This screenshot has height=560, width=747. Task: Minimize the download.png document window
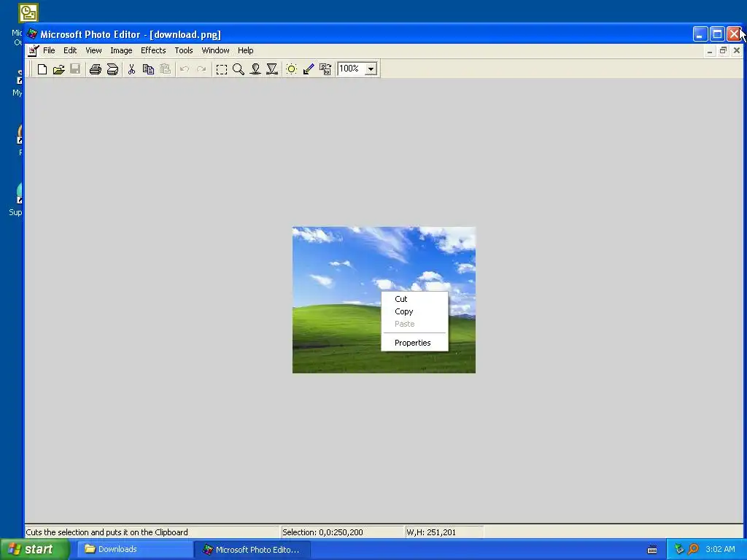[710, 50]
